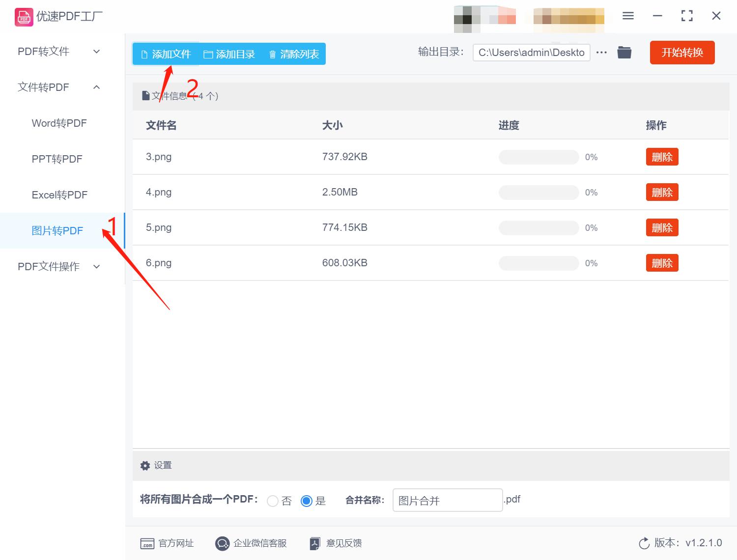Image resolution: width=737 pixels, height=560 pixels.
Task: Click the 添加目录 add folder icon
Action: (208, 54)
